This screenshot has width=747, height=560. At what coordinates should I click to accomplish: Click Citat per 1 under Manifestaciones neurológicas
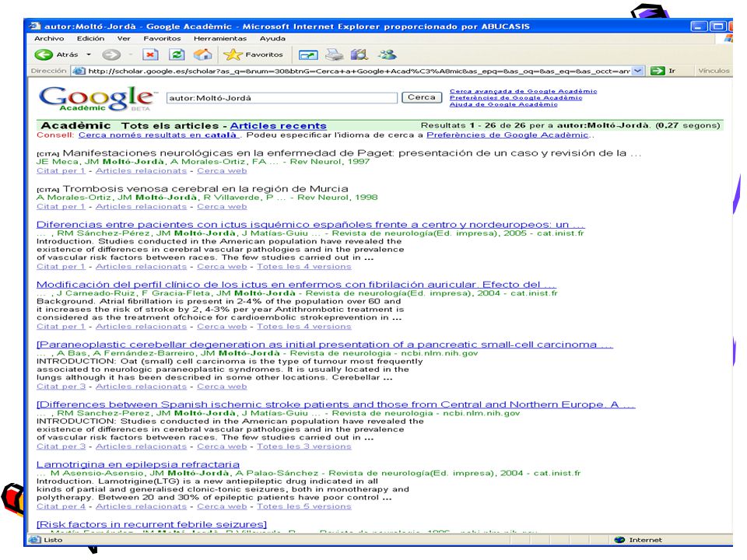61,170
